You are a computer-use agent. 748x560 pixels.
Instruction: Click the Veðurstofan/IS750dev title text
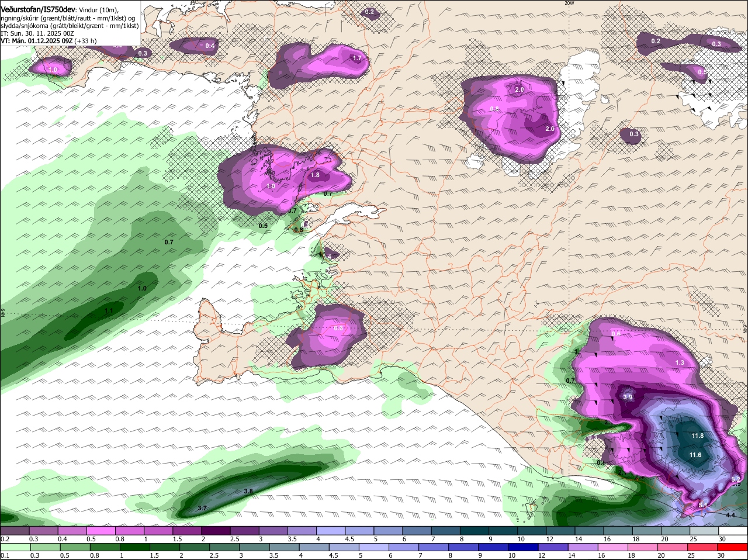[38, 10]
